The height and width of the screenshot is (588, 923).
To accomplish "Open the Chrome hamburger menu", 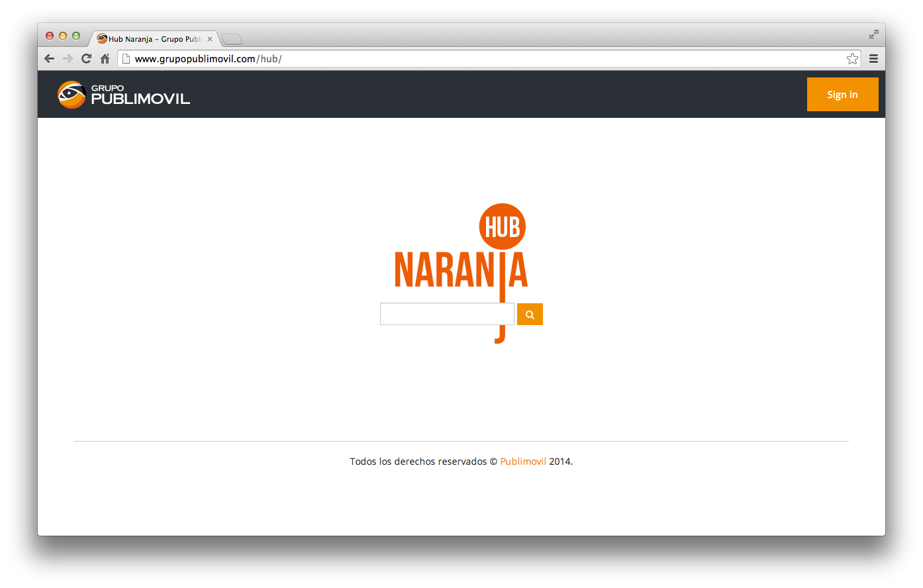I will [873, 58].
